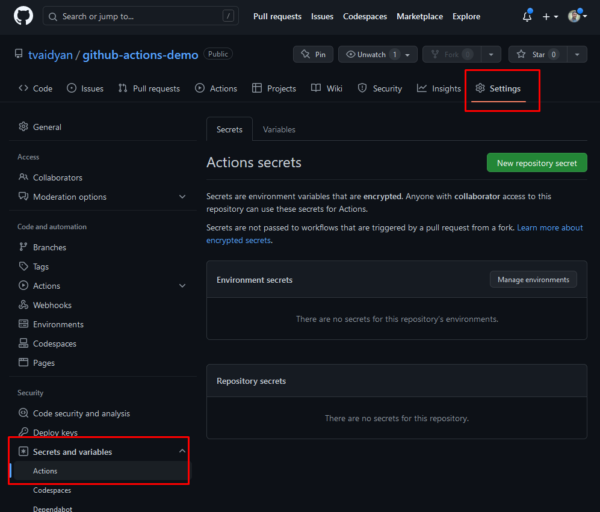Screen dimensions: 600x512
Task: Open the Fork options dropdown arrow
Action: coord(491,54)
